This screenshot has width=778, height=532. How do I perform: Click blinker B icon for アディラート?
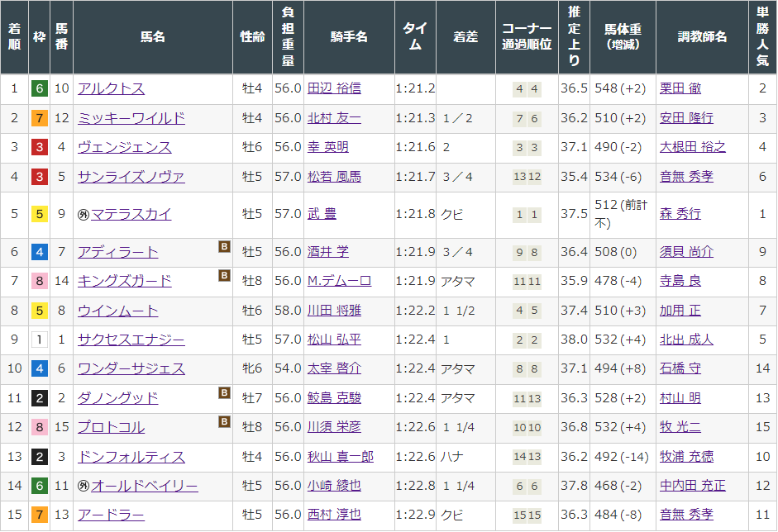(x=224, y=246)
